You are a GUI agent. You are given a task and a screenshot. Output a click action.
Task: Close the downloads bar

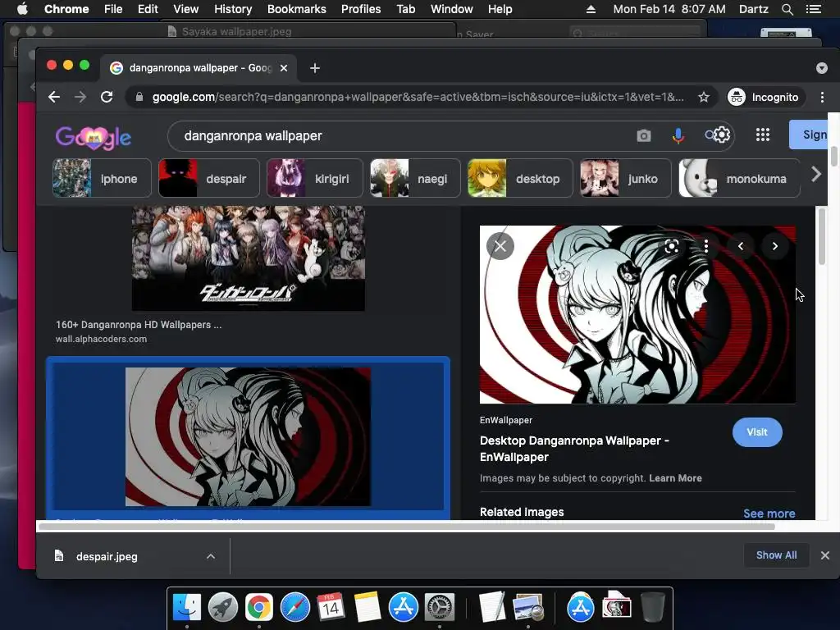tap(825, 555)
